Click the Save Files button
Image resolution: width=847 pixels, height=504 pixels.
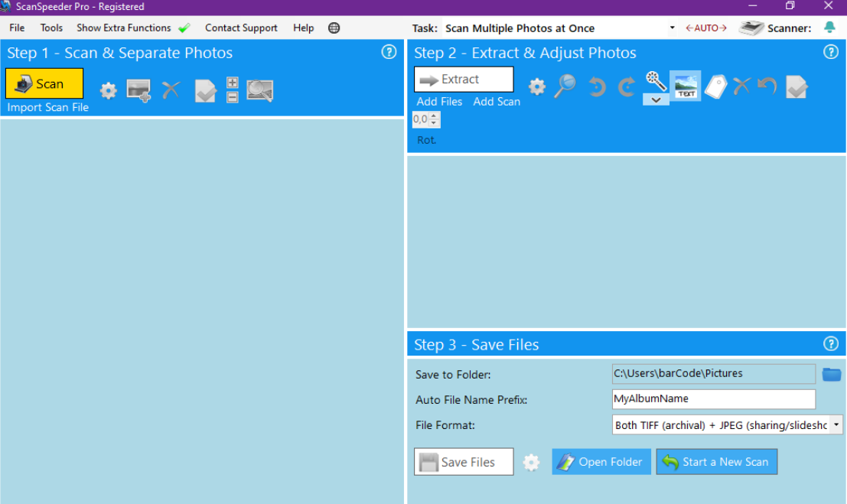pos(464,462)
